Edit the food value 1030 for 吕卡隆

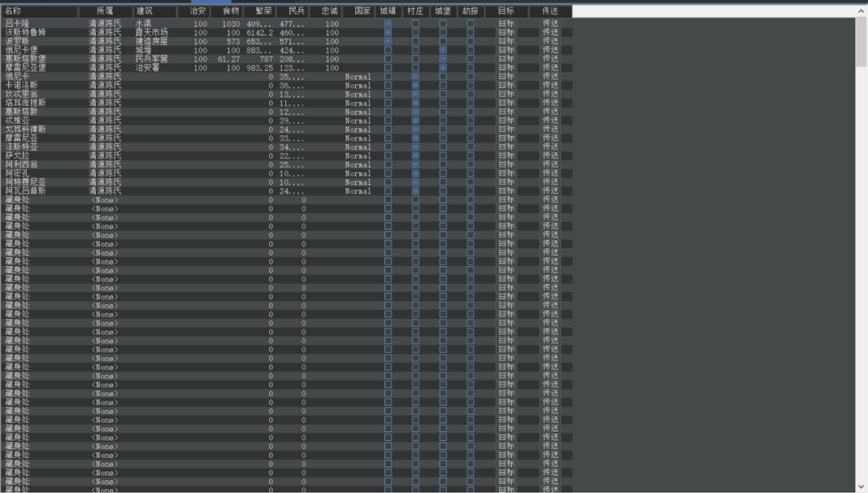[x=230, y=24]
